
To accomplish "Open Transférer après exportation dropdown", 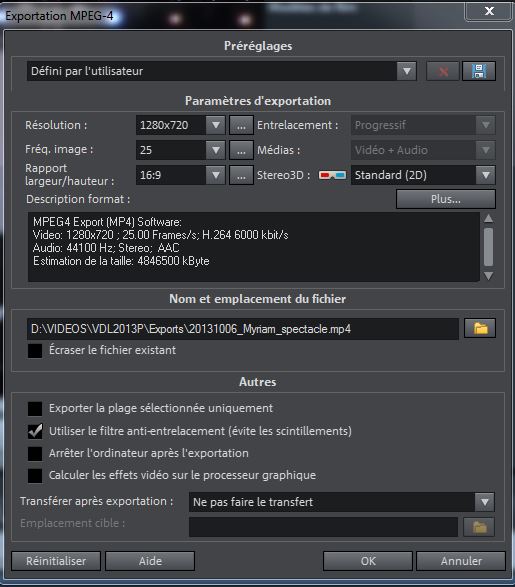I will (x=485, y=502).
